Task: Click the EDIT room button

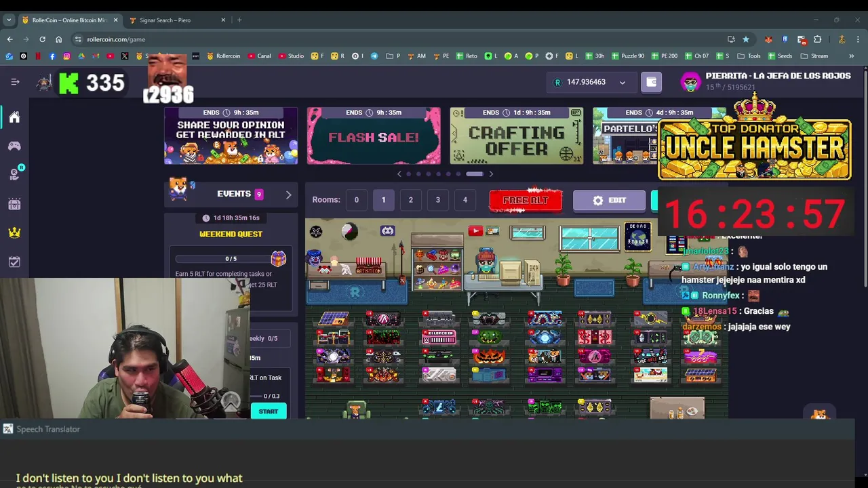Action: coord(609,200)
